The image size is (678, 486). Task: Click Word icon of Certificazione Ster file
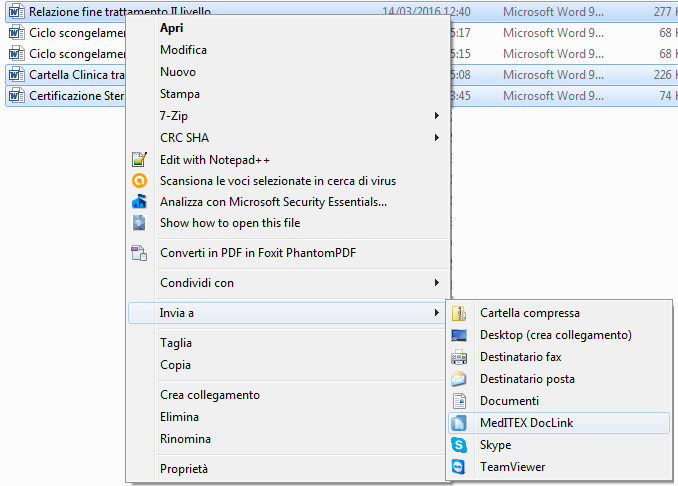pyautogui.click(x=16, y=96)
